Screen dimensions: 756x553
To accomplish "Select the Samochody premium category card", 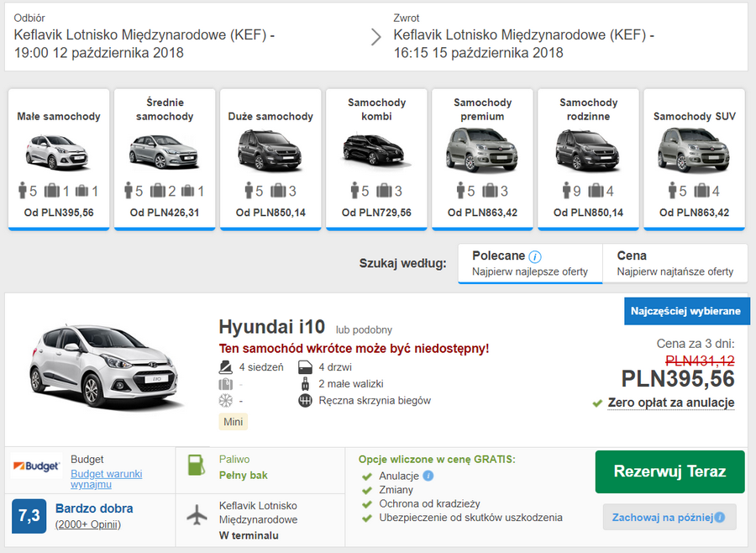I will [x=482, y=159].
